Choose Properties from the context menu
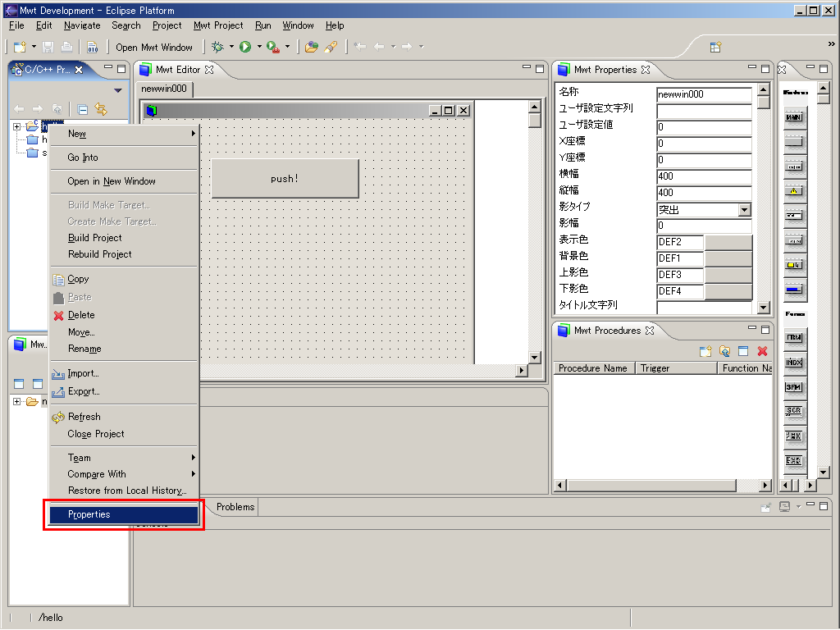This screenshot has width=840, height=630. 124,515
